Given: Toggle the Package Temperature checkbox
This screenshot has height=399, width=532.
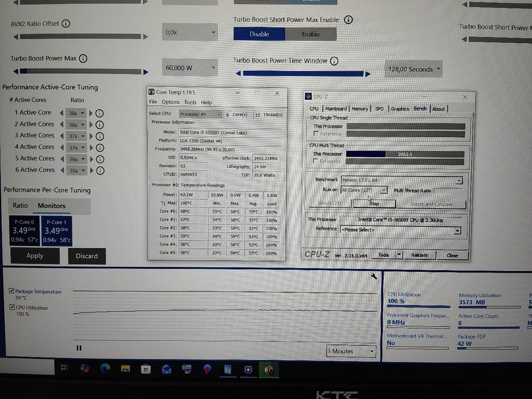Looking at the screenshot, I should point(12,291).
